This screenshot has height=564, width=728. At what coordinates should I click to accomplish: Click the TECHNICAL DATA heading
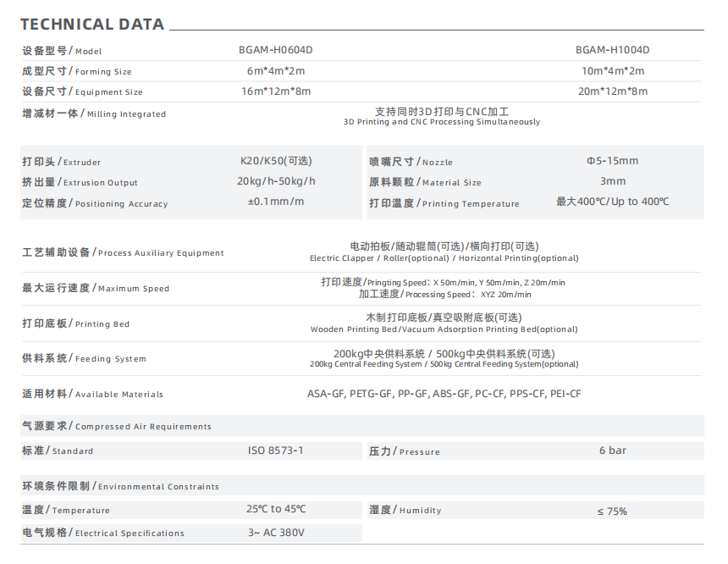[x=92, y=24]
